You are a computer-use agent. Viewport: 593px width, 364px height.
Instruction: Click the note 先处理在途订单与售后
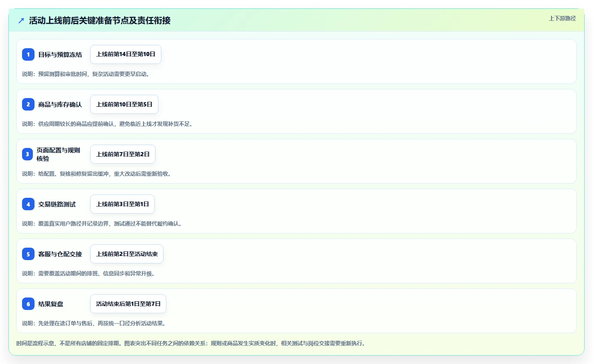pyautogui.click(x=94, y=323)
